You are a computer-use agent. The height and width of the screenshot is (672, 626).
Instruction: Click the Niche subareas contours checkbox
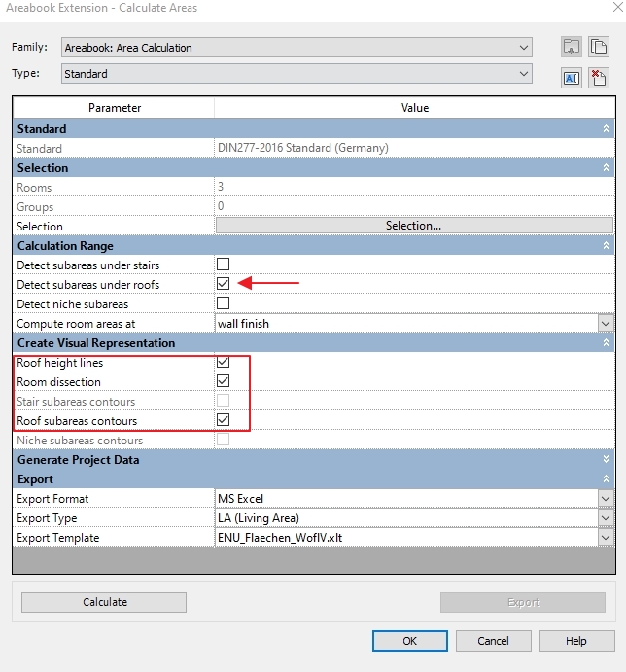point(223,440)
